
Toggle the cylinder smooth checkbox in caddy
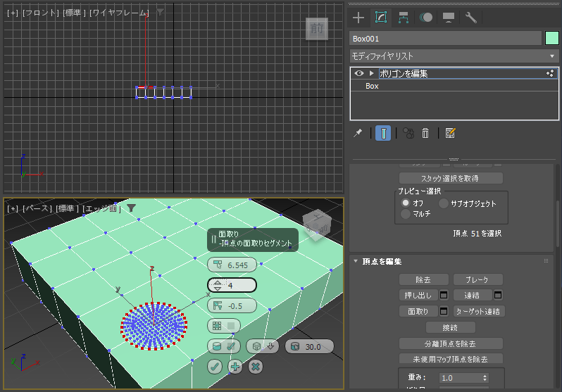click(x=224, y=346)
